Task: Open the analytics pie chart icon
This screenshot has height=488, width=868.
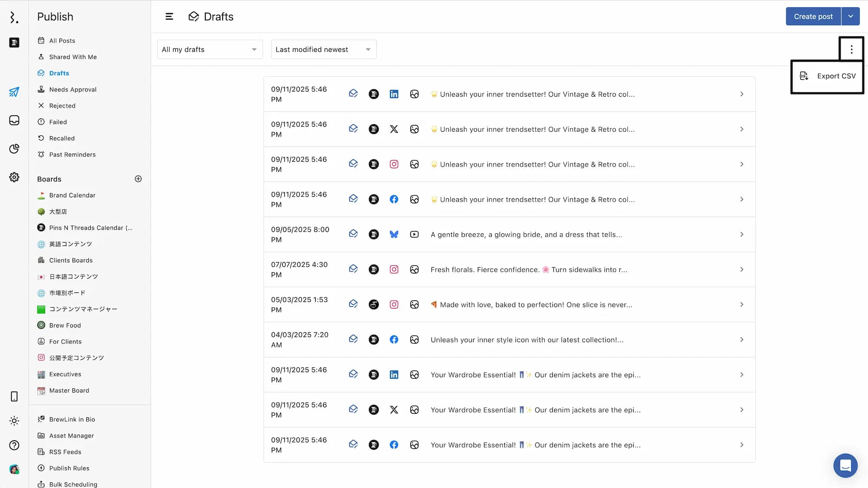Action: pyautogui.click(x=14, y=149)
